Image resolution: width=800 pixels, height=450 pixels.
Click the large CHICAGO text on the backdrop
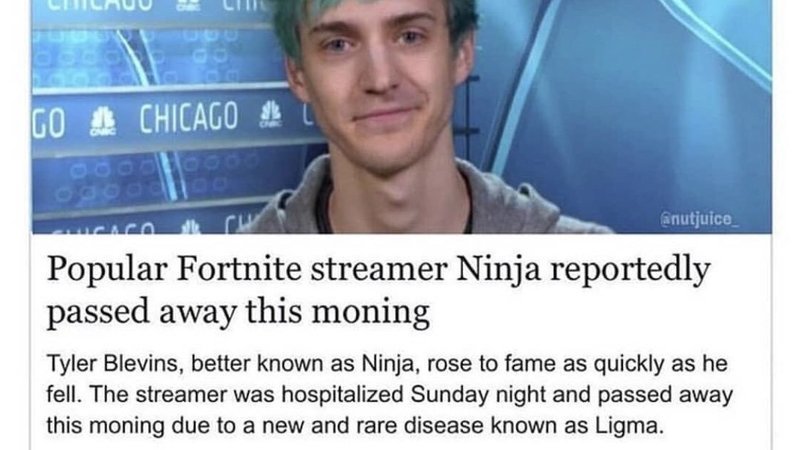click(x=189, y=117)
